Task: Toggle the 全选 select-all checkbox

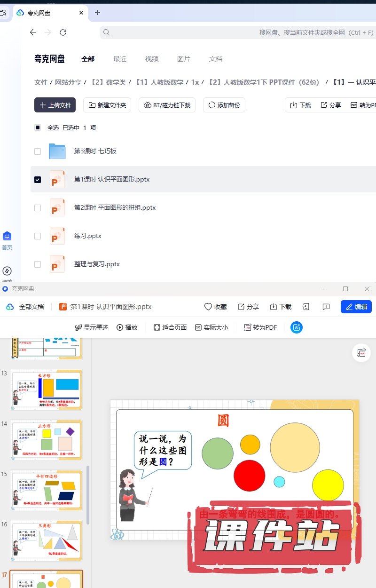Action: (38, 127)
